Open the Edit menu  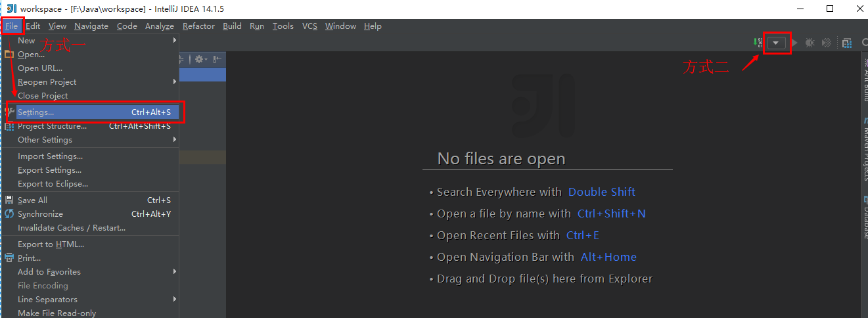(x=33, y=26)
